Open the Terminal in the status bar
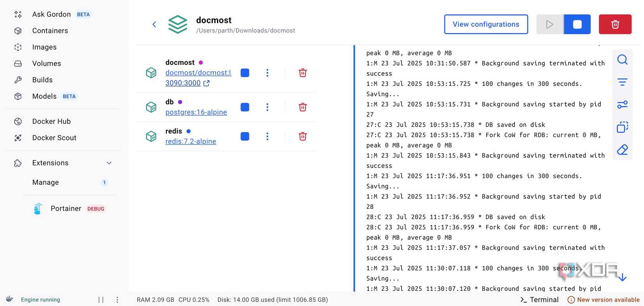This screenshot has width=644, height=306. pos(539,300)
